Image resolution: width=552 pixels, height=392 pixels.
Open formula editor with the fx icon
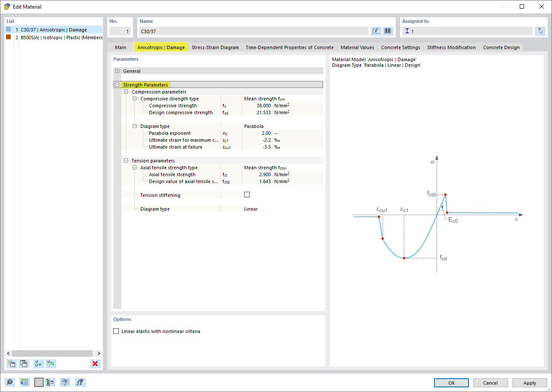click(80, 382)
